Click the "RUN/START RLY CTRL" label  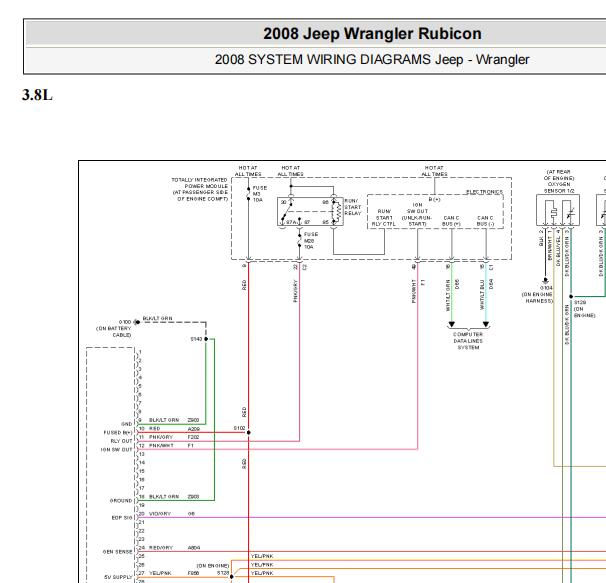pyautogui.click(x=383, y=217)
